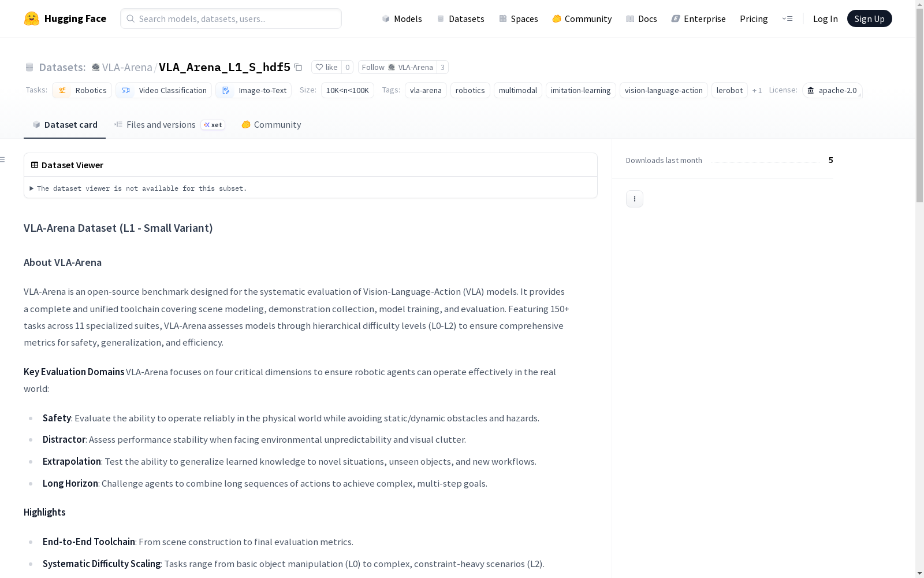Click the bold 'Distractor' list item
This screenshot has height=578, width=924.
[64, 439]
